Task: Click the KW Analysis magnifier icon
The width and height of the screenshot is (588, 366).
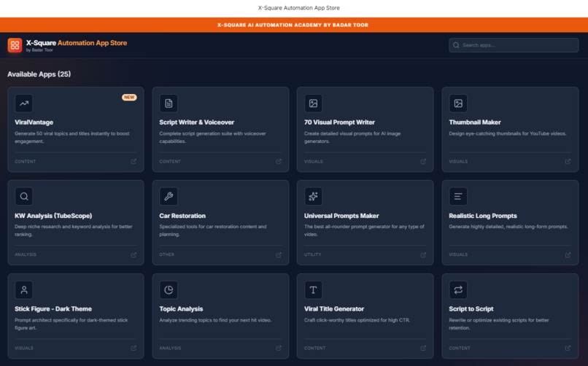Action: click(24, 196)
